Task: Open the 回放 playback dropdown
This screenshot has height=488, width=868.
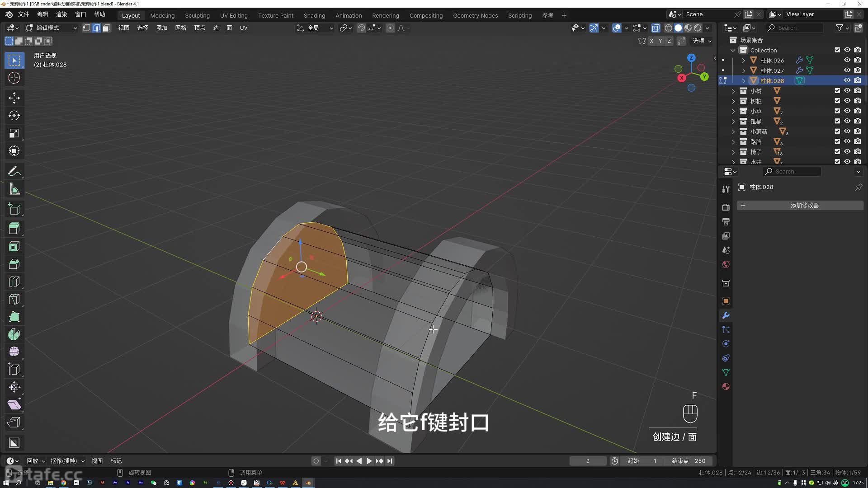Action: click(x=36, y=461)
